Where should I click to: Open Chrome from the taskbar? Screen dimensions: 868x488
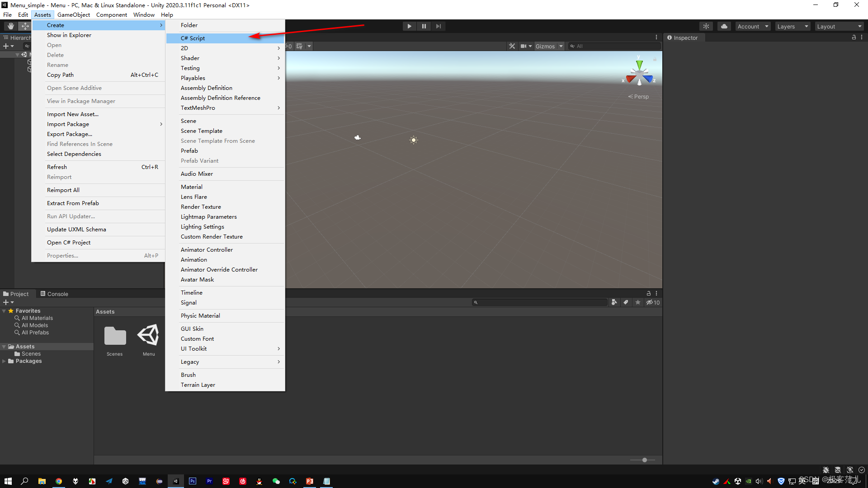58,481
